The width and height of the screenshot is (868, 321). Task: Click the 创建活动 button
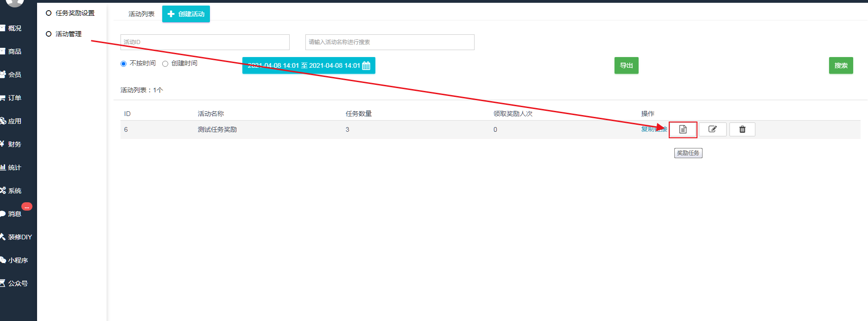pos(186,14)
